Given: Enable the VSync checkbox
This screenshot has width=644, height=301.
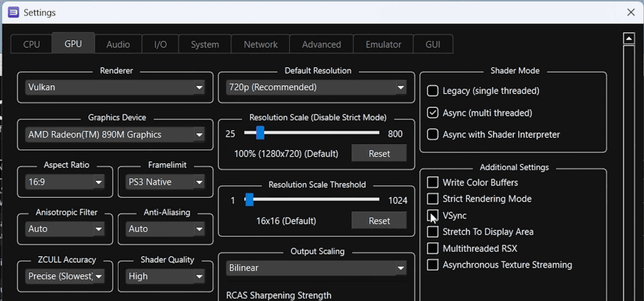Looking at the screenshot, I should (x=433, y=215).
